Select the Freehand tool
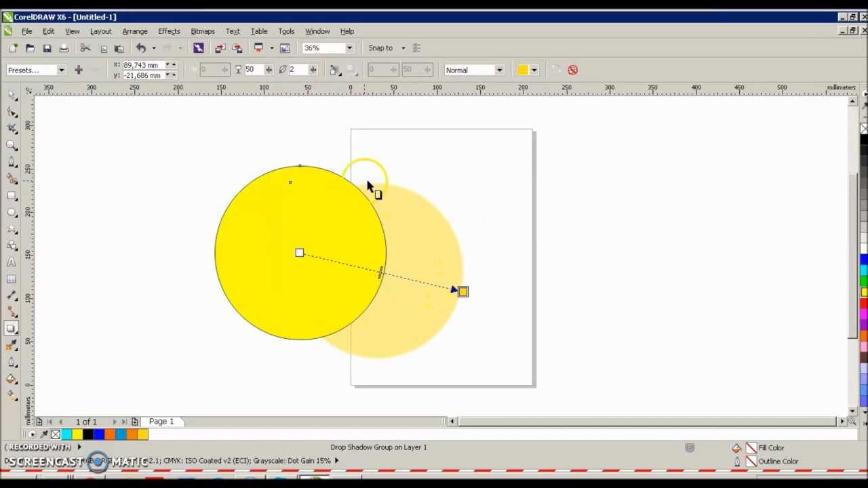The image size is (868, 488). click(x=12, y=162)
